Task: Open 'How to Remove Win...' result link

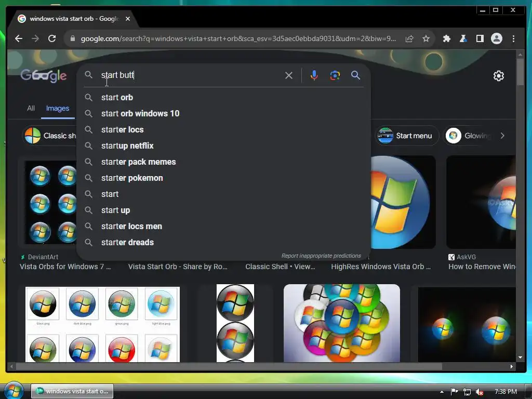Action: point(482,267)
